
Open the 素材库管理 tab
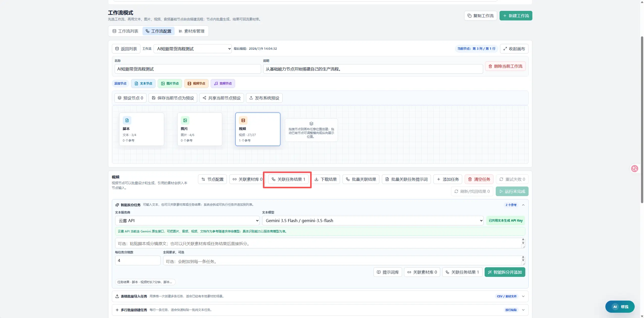192,31
